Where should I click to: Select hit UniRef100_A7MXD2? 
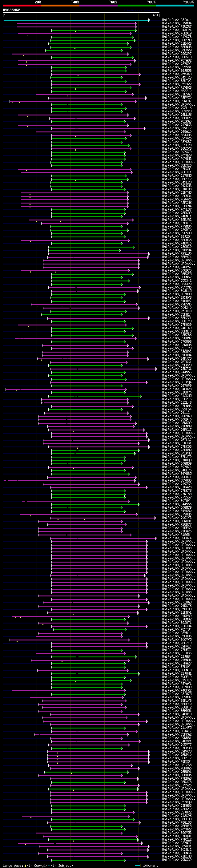click(177, 169)
